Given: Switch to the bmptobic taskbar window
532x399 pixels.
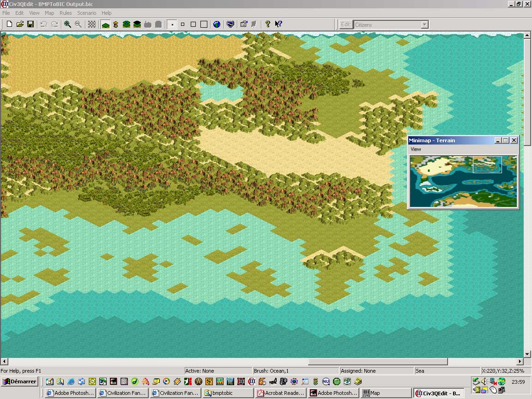Looking at the screenshot, I should (x=229, y=393).
